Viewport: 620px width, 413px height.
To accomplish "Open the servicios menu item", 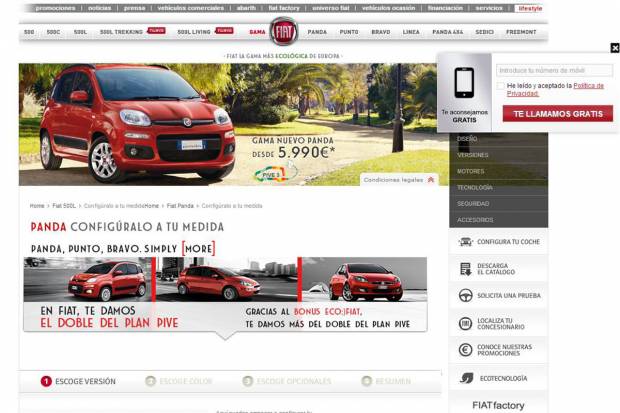I will (489, 8).
